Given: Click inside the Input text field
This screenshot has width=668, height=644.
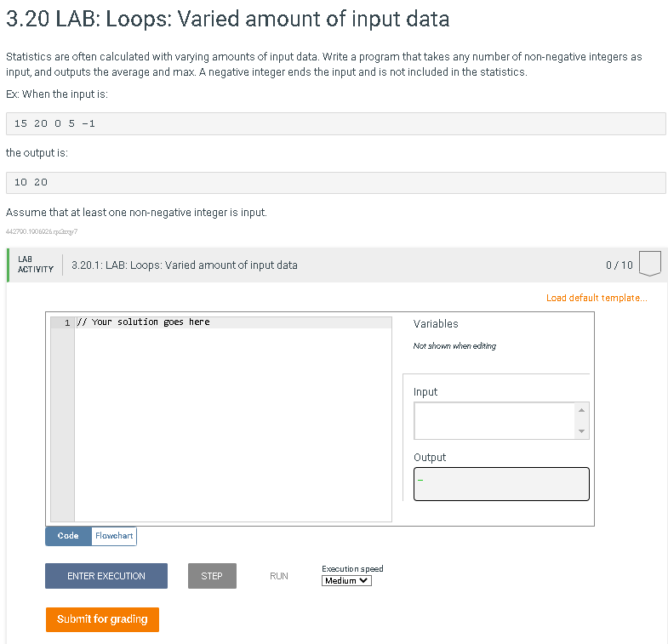Looking at the screenshot, I should pos(494,421).
